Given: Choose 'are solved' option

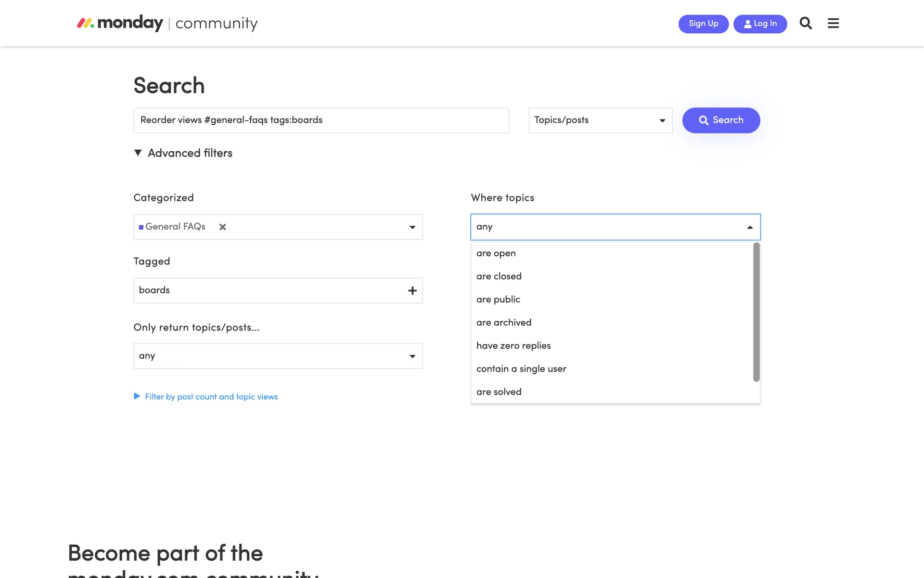Looking at the screenshot, I should [x=499, y=392].
